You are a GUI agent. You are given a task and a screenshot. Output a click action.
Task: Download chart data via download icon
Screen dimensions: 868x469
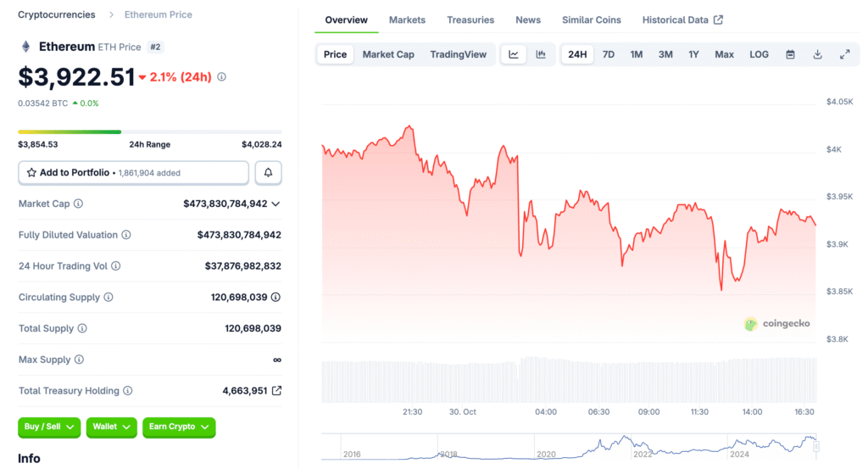tap(817, 54)
